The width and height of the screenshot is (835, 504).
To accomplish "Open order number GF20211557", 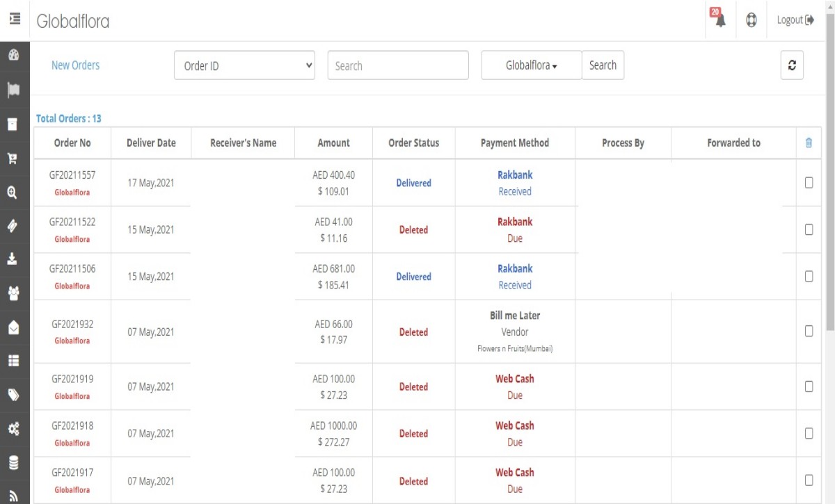I will 72,175.
